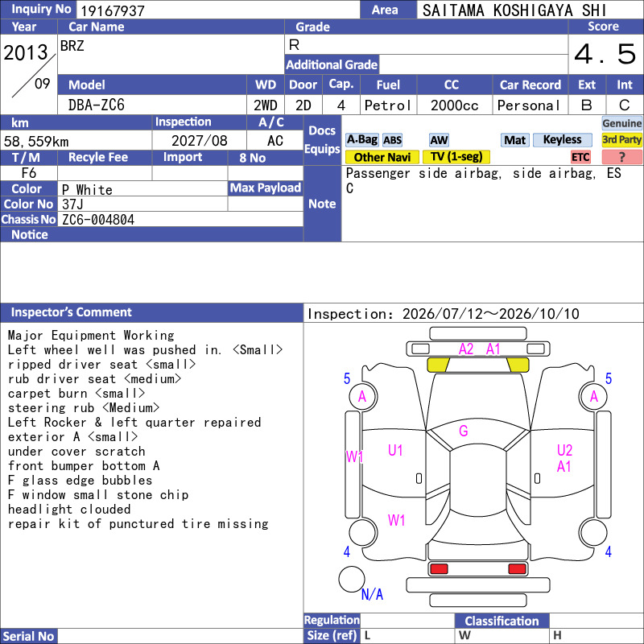Viewport: 644px width, 644px height.
Task: Click the A-Bag equipment badge
Action: point(361,140)
